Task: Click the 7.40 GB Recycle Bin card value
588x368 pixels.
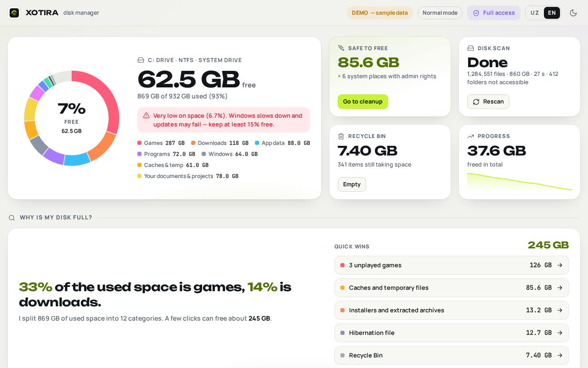Action: 367,151
